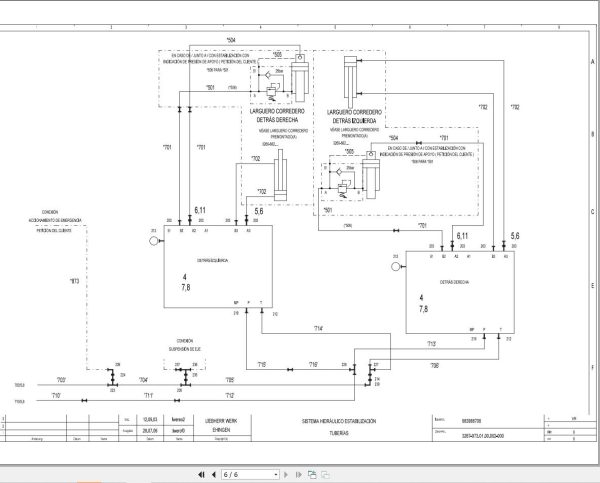Go to the previous page

tap(214, 475)
